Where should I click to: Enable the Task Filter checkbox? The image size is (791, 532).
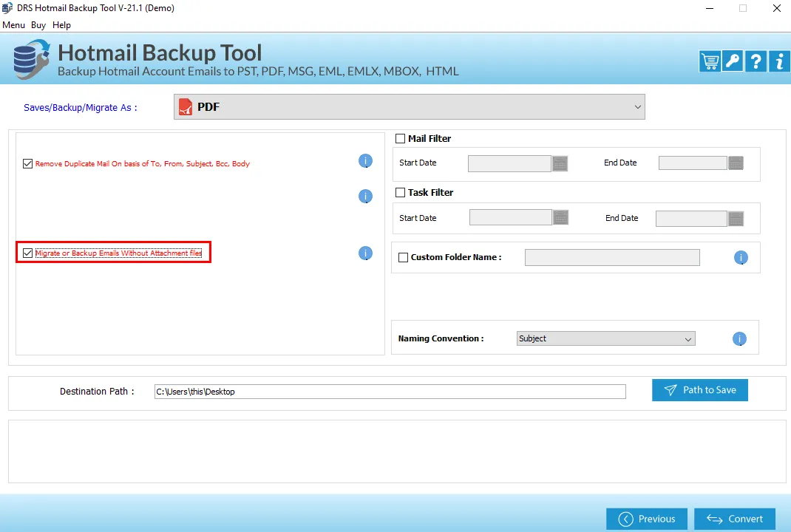click(x=401, y=193)
